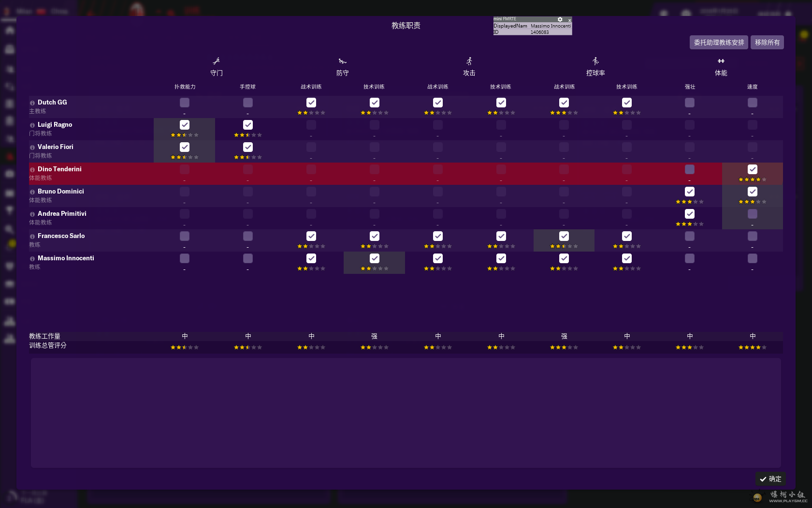
Task: Click 委托助理教练安排 button
Action: (x=718, y=43)
